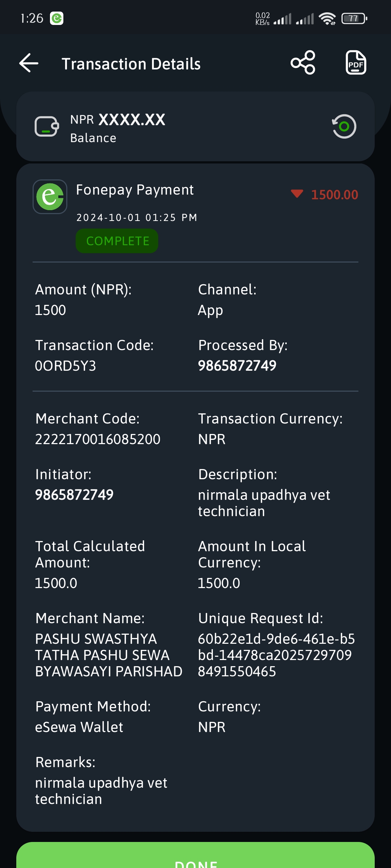Tap the Transaction Details title
391x868 pixels.
click(131, 64)
